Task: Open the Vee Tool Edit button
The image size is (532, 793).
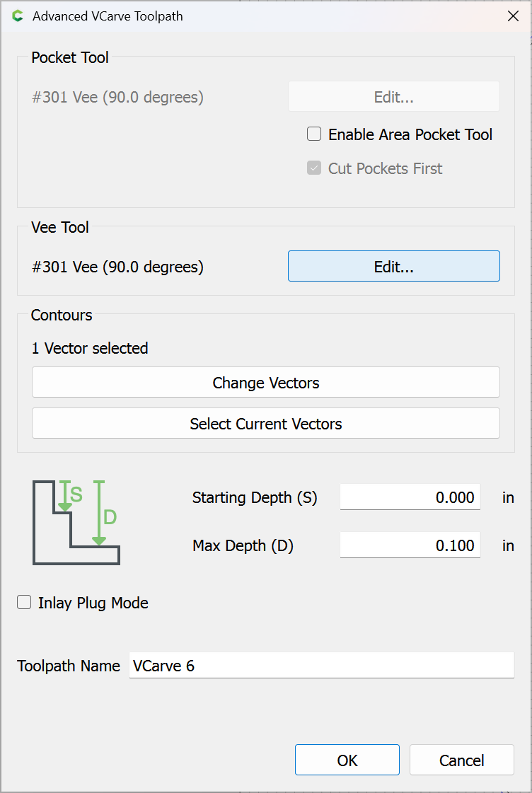Action: [393, 267]
